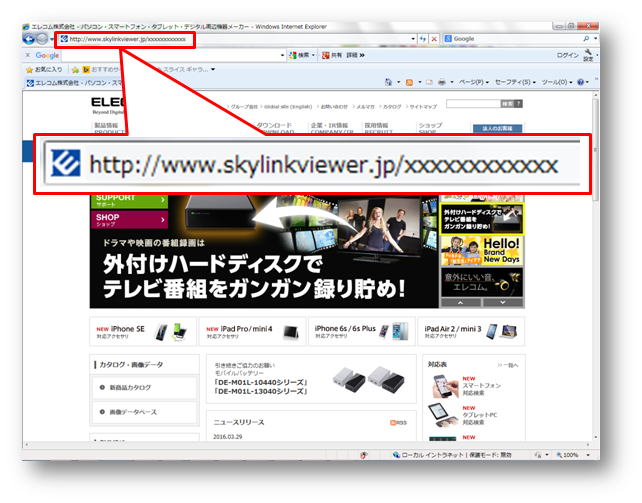Refresh the page using the refresh icon

click(423, 39)
